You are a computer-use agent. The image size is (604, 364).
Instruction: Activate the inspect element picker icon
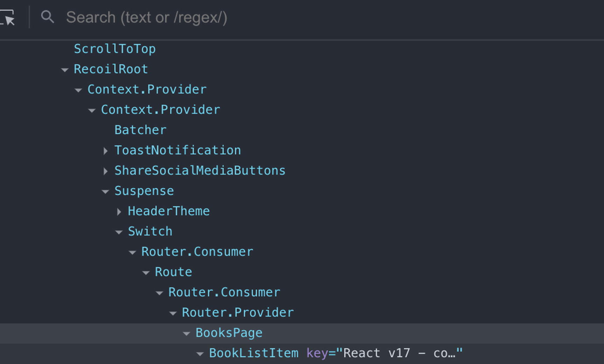8,17
